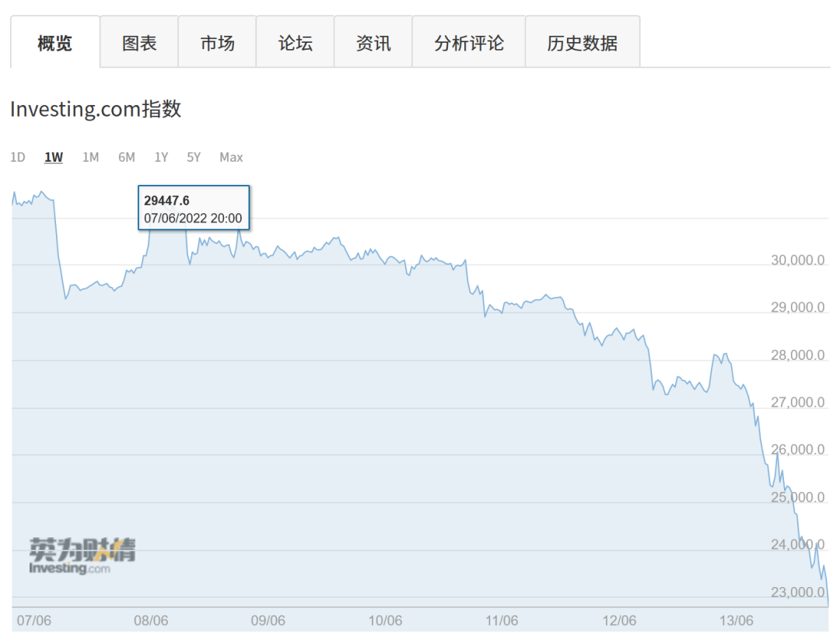Click the 29447.6 price tooltip

(194, 208)
